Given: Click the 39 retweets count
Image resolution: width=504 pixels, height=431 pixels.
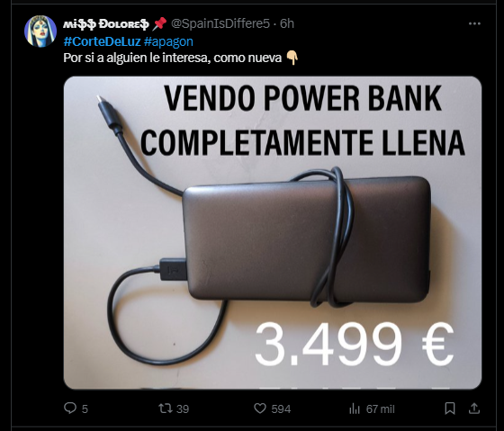Looking at the screenshot, I should [x=183, y=409].
